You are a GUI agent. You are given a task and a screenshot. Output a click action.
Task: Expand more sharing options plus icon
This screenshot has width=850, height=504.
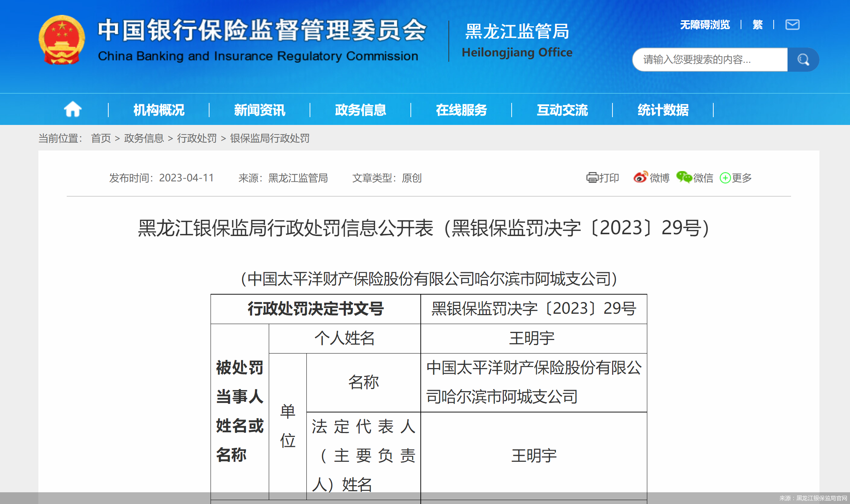tap(725, 178)
